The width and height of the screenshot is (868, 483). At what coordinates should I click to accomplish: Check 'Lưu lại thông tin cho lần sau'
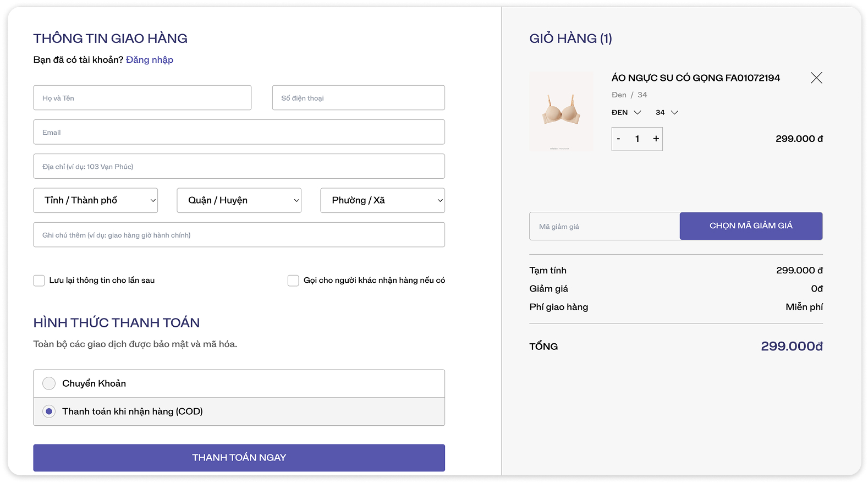[39, 281]
